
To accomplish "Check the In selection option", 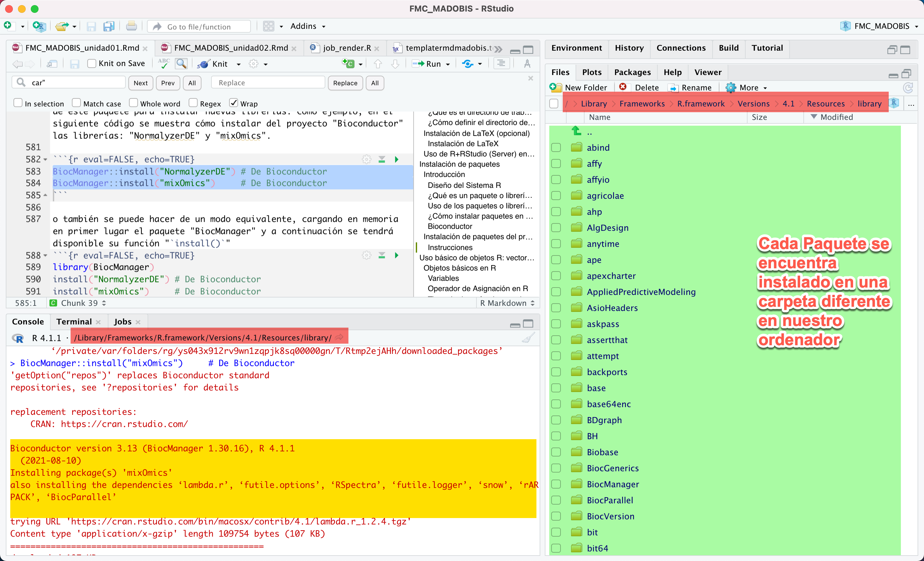I will [18, 103].
